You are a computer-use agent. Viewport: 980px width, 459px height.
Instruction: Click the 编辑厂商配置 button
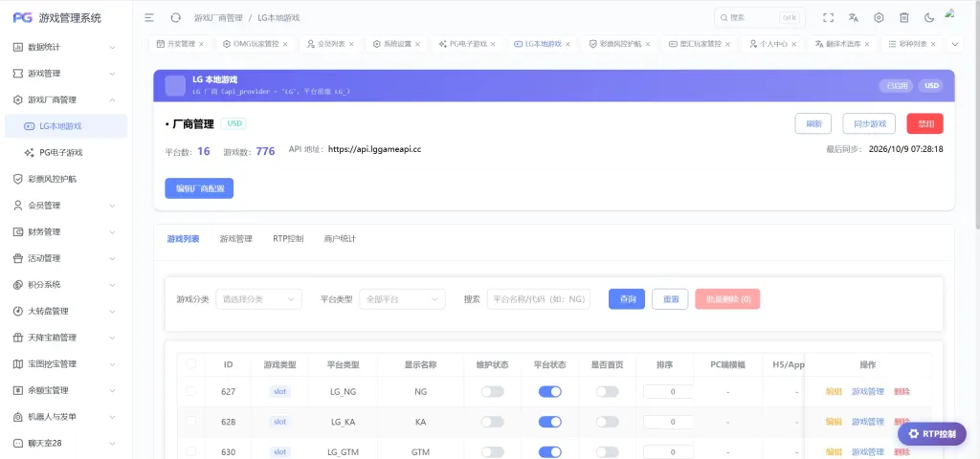click(199, 188)
